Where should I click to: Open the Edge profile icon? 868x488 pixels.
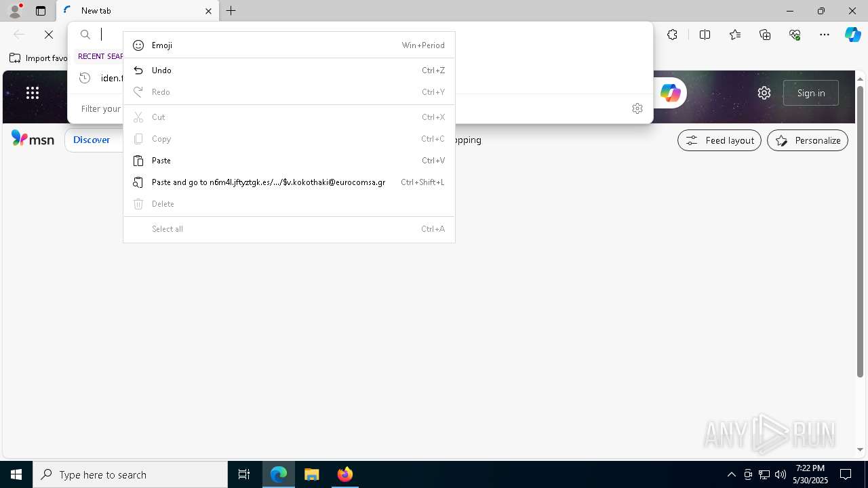coord(15,11)
